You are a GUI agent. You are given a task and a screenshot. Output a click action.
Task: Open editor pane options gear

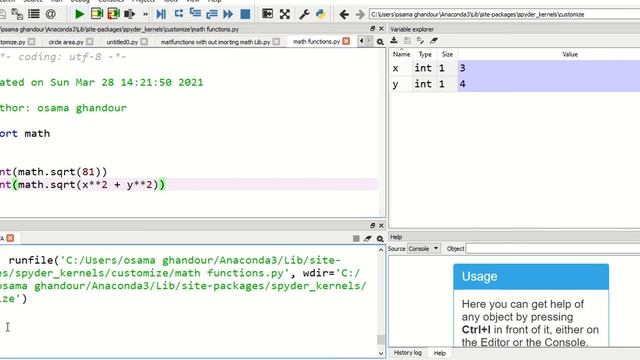[x=380, y=42]
